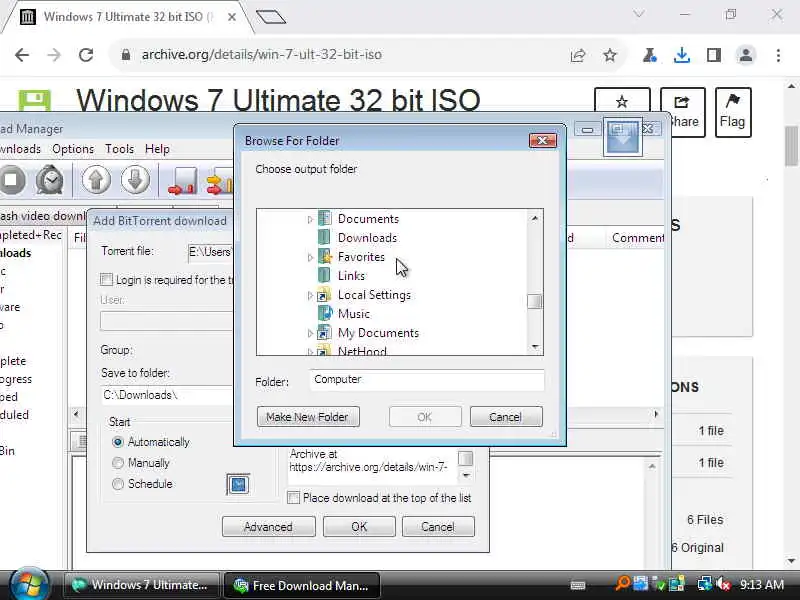Open Chrome three-dot menu

point(778,55)
